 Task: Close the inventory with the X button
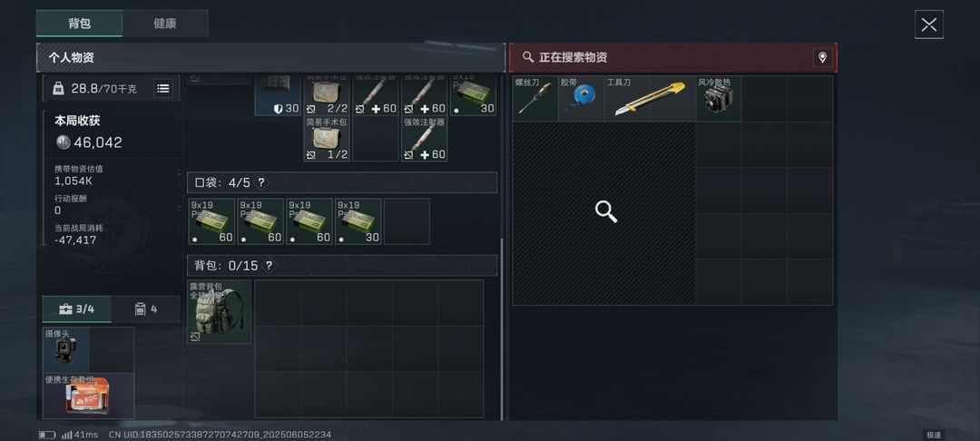(929, 24)
